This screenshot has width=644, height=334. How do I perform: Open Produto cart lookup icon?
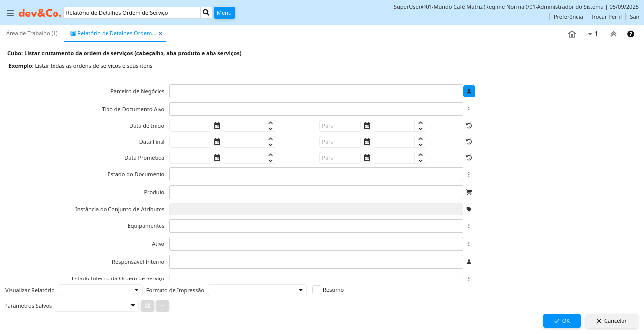[x=469, y=192]
